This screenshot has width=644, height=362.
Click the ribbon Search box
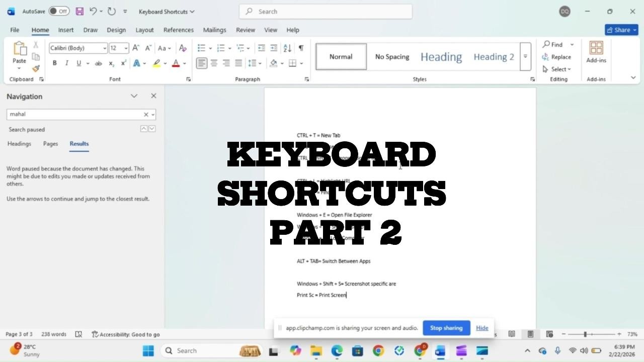pos(326,12)
